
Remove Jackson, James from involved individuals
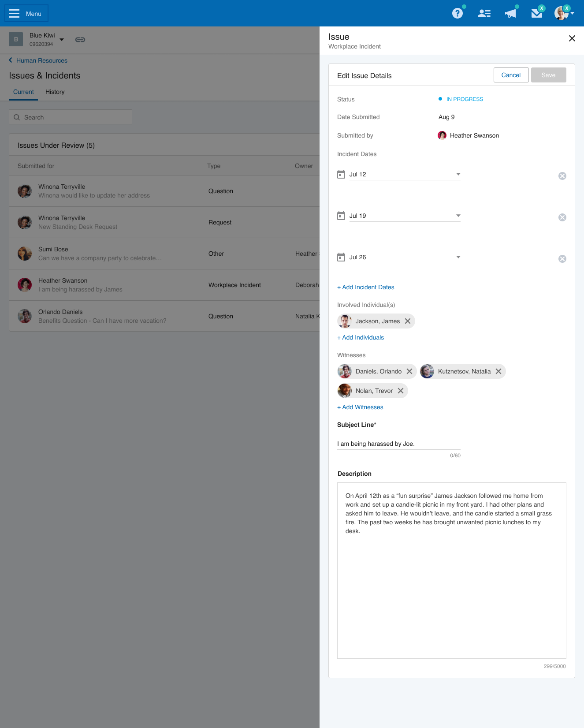coord(408,321)
